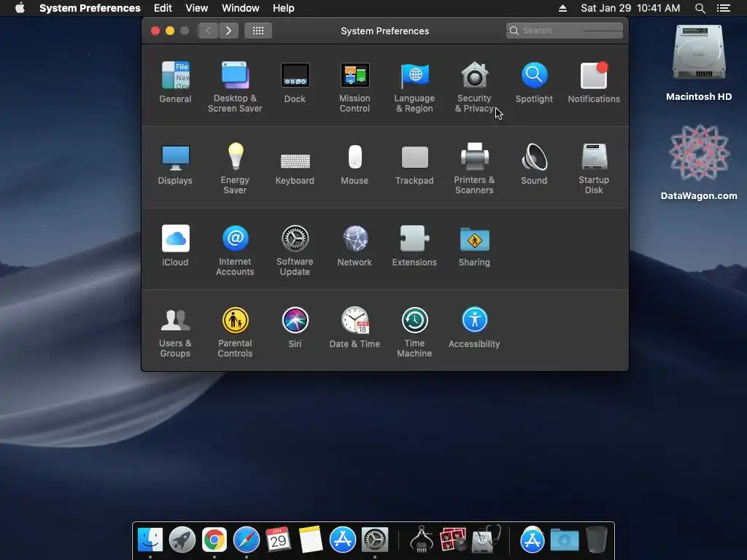Open Trackpad preferences

414,164
